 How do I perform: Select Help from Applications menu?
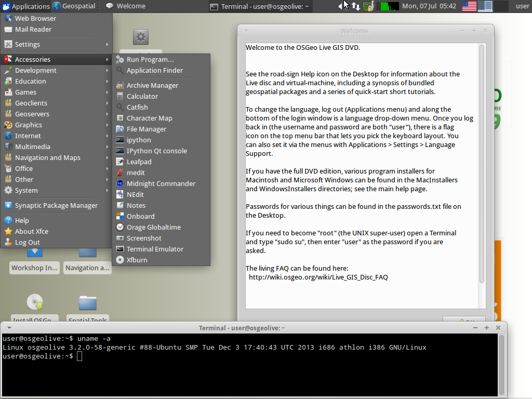click(x=56, y=220)
